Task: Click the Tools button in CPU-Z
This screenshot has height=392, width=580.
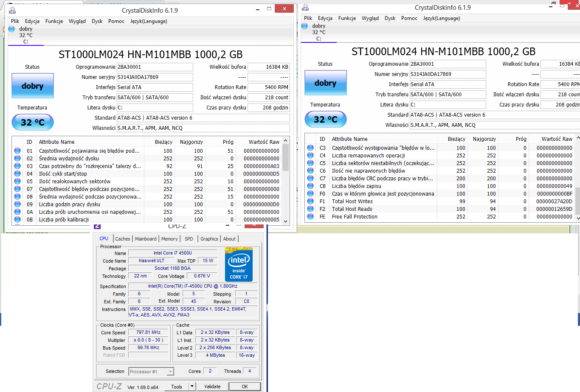Action: (177, 386)
